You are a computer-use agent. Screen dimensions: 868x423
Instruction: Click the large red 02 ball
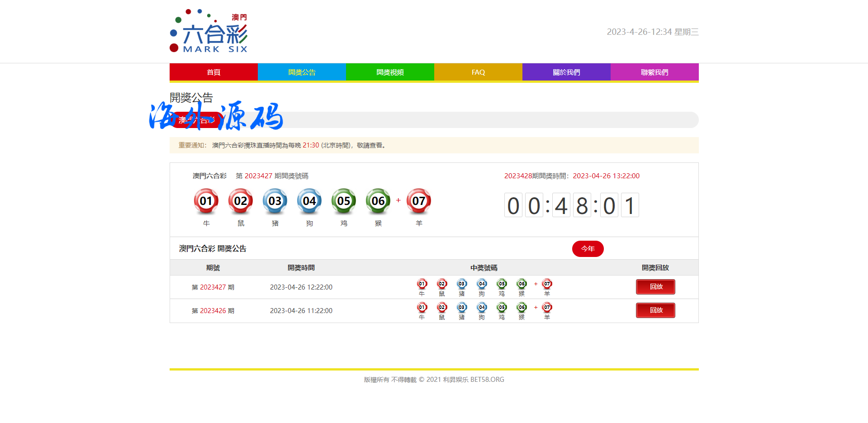pos(241,201)
